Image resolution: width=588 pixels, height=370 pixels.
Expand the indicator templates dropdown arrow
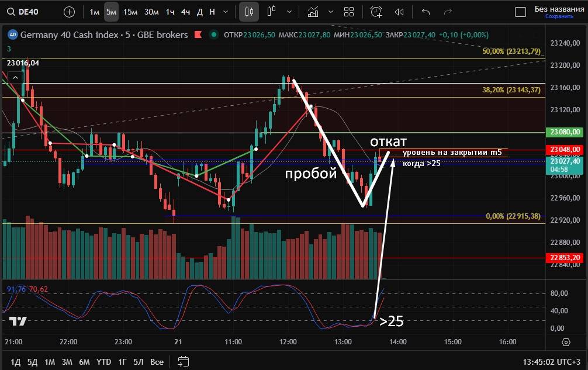[331, 12]
